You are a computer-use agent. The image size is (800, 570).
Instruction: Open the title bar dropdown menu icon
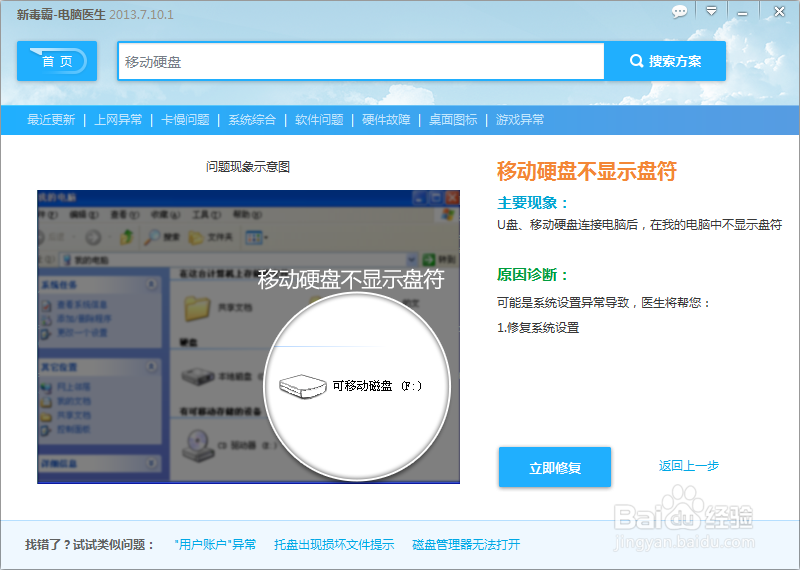(x=711, y=11)
